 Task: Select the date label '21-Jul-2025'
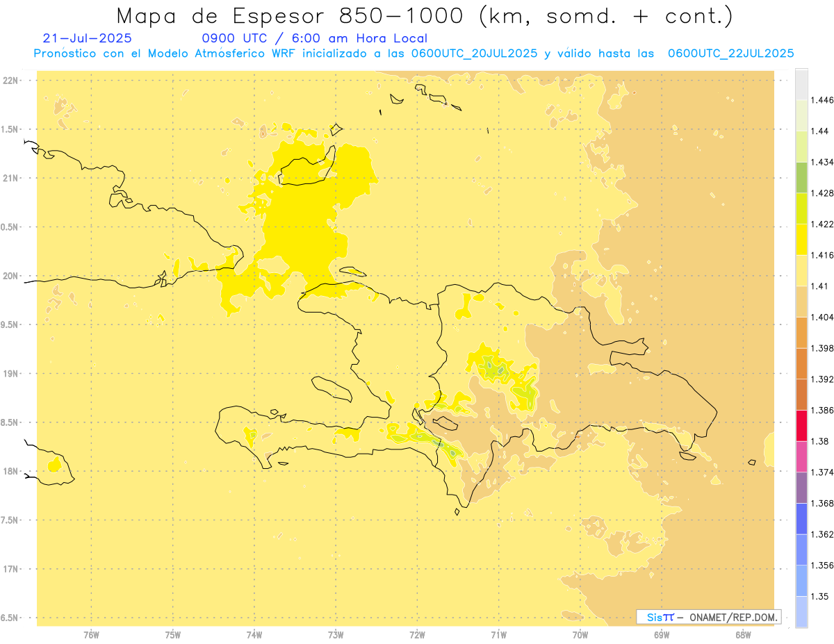coord(87,38)
